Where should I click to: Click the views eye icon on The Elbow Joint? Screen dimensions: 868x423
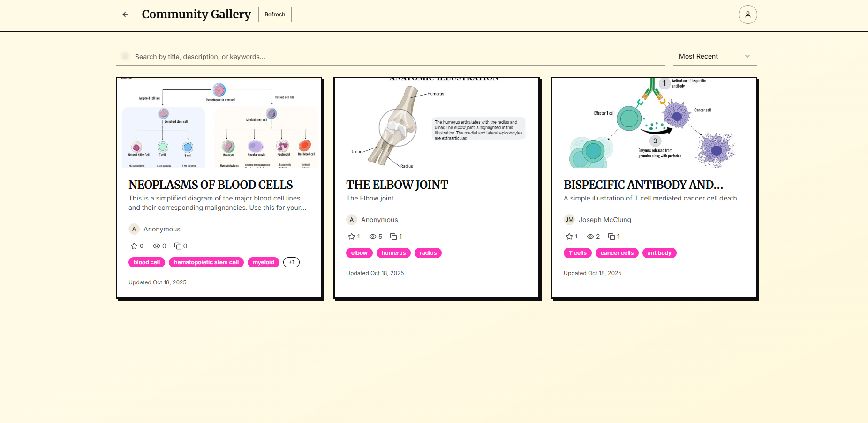[x=371, y=237]
